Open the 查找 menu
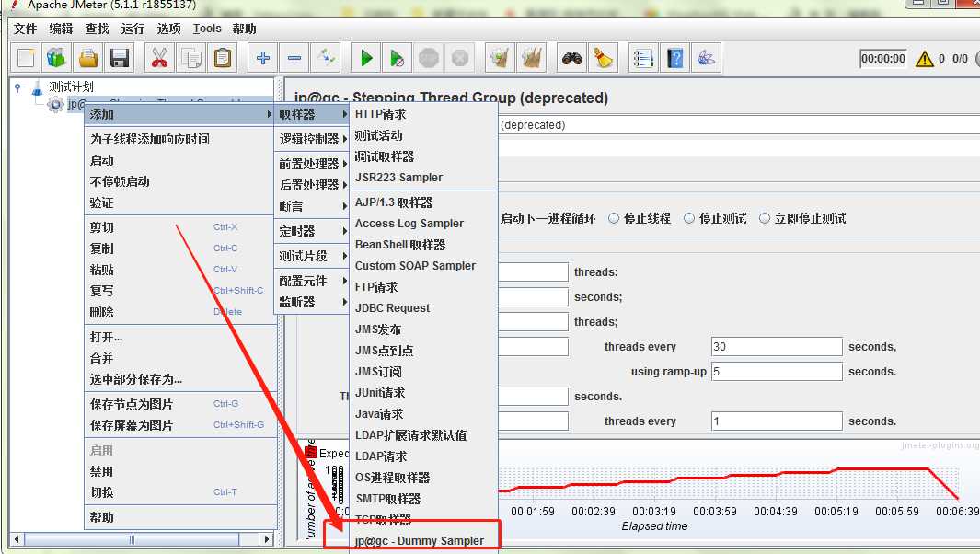The height and width of the screenshot is (554, 980). (97, 29)
